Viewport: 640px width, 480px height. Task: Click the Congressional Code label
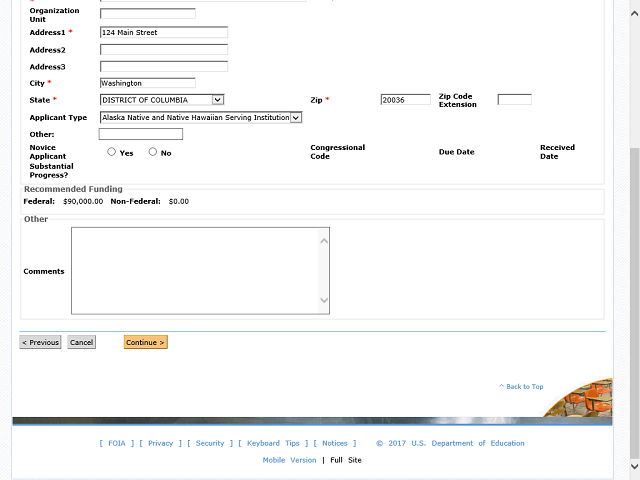338,152
